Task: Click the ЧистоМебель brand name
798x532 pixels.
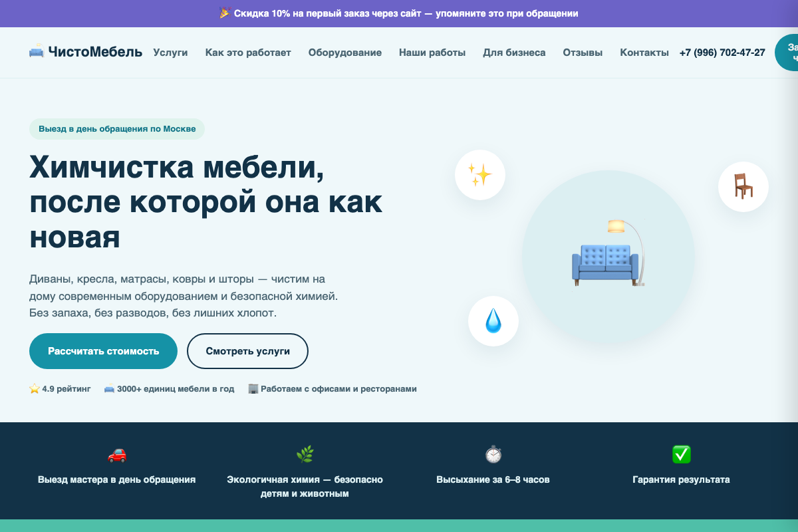Action: 95,52
